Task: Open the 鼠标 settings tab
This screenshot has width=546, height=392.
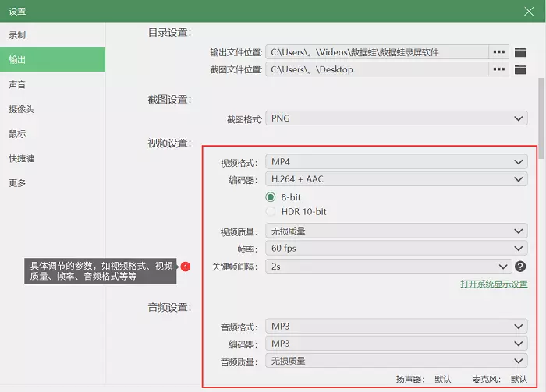Action: 52,133
